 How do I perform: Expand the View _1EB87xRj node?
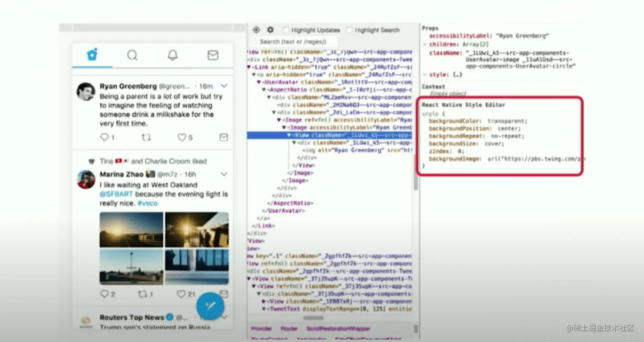[x=264, y=301]
